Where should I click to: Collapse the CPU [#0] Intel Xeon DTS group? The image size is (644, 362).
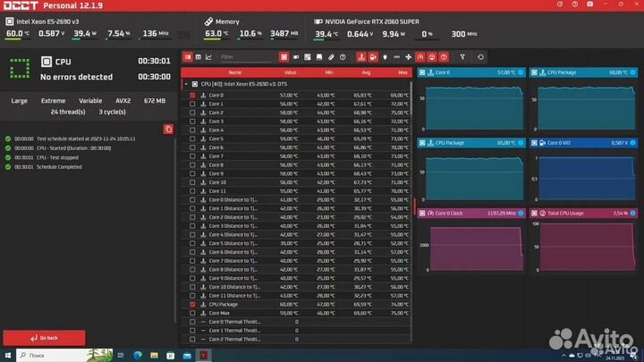tap(186, 84)
